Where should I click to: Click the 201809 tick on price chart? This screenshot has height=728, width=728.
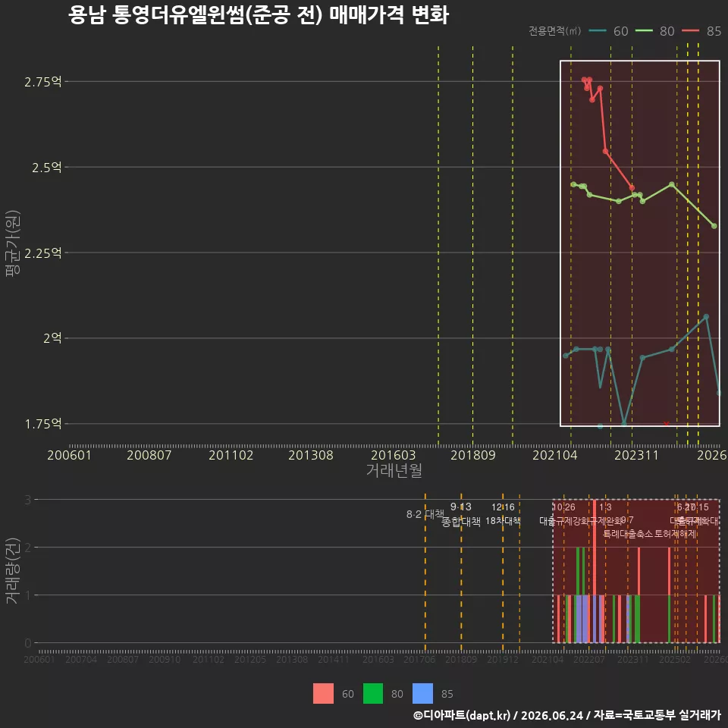(473, 455)
